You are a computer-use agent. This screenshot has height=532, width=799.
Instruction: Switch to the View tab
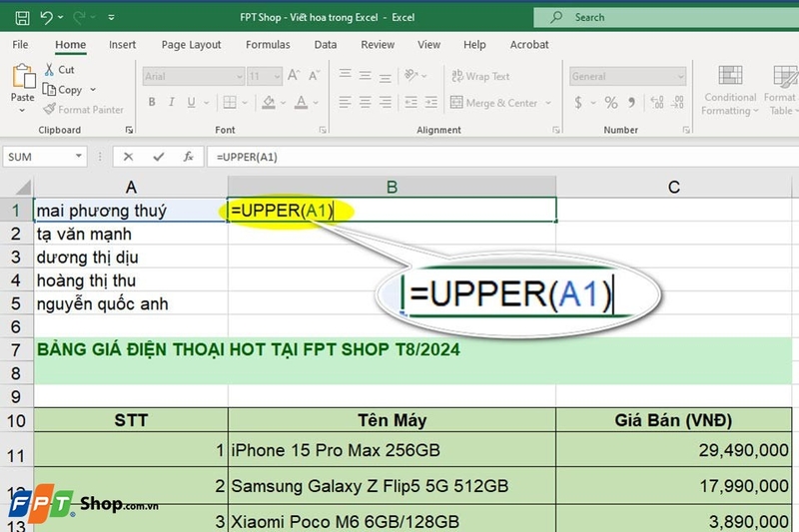pos(429,45)
